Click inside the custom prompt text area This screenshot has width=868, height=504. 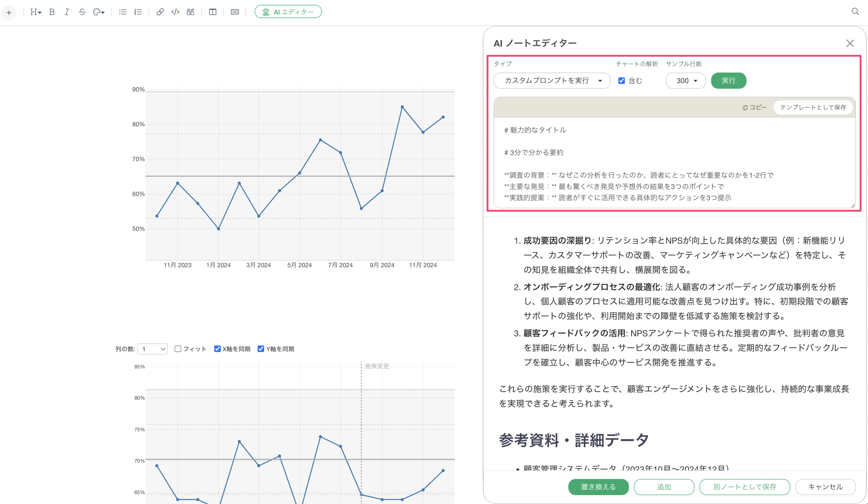point(674,162)
